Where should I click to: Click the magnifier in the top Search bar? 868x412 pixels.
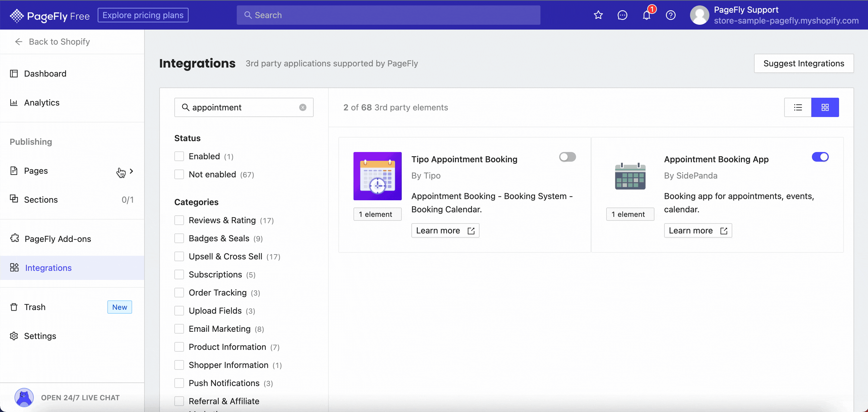click(x=248, y=15)
